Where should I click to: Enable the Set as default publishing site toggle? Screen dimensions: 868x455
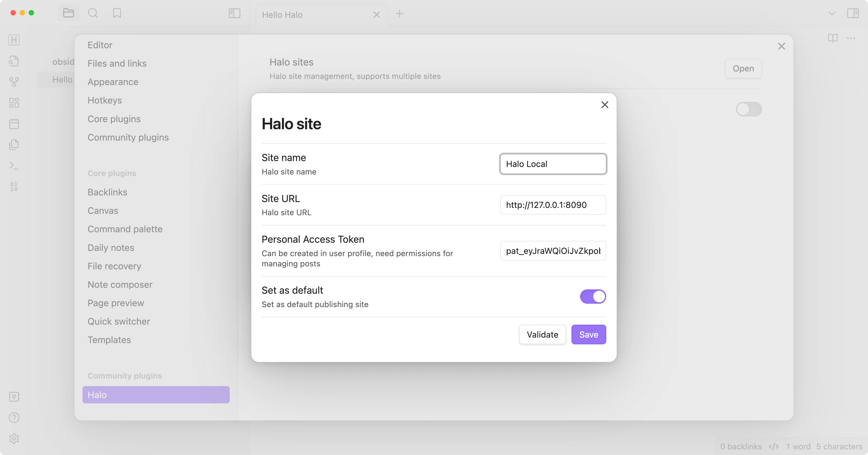click(593, 296)
